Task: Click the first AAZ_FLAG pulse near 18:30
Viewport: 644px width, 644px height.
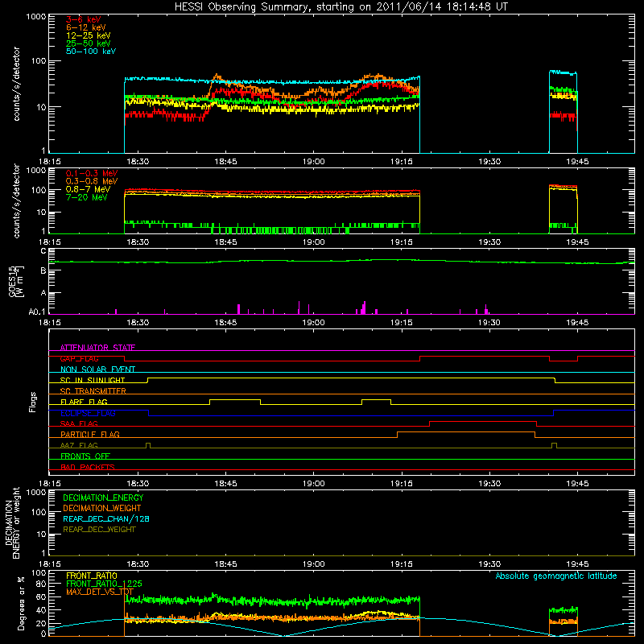Action: tap(148, 445)
